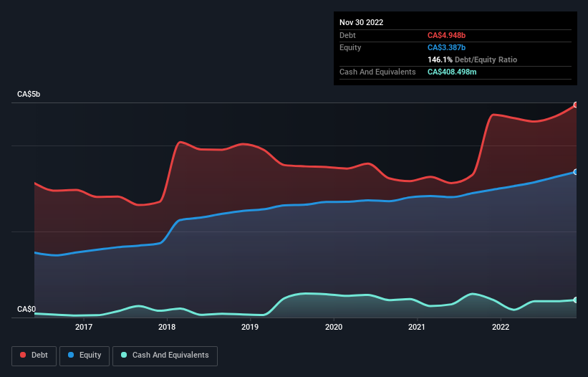Click the 2017 x-axis label

click(84, 327)
